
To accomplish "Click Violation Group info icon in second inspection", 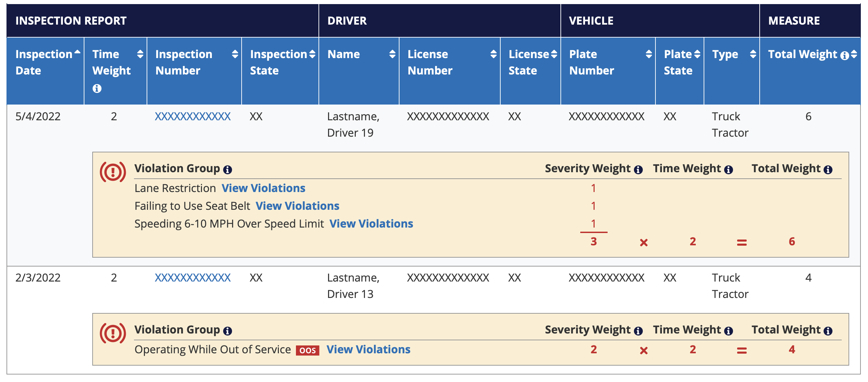I will [228, 331].
